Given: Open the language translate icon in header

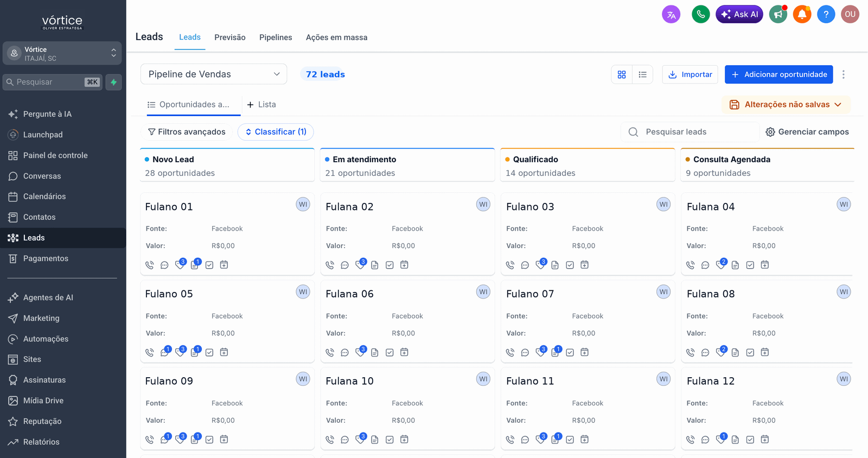Looking at the screenshot, I should tap(671, 15).
